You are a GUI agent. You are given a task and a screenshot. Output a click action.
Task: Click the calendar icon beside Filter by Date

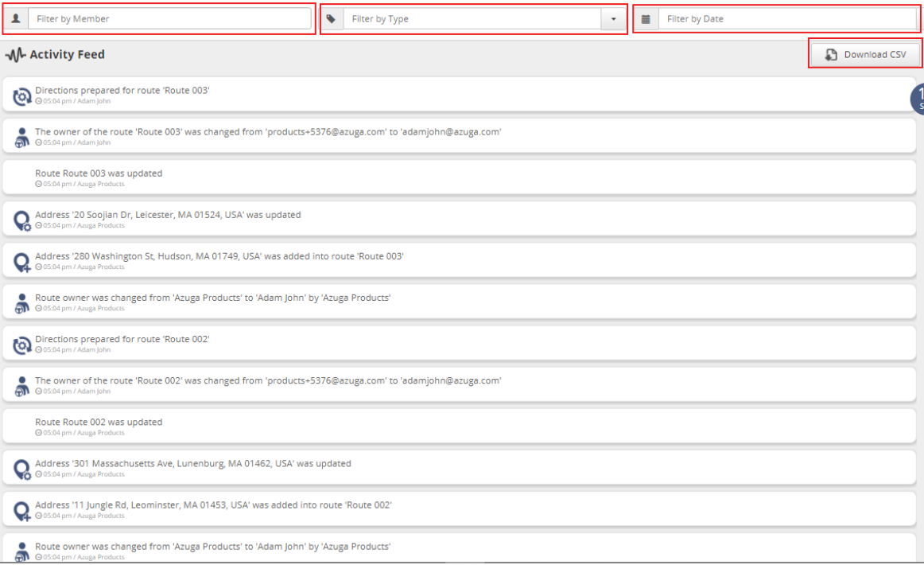[646, 19]
